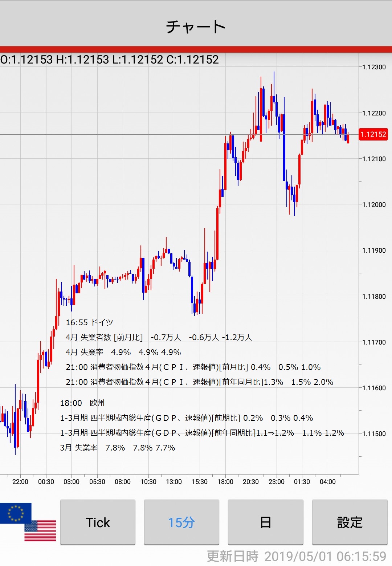Tap the 1.12300 price axis label
This screenshot has height=566, width=392.
pos(374,67)
